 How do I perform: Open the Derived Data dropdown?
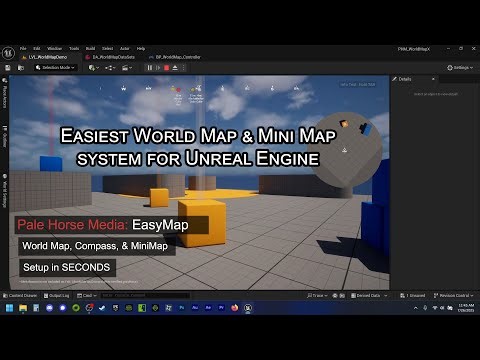[369, 296]
